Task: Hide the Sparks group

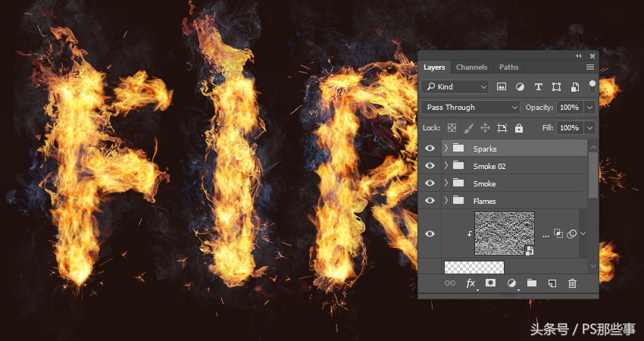Action: click(430, 148)
